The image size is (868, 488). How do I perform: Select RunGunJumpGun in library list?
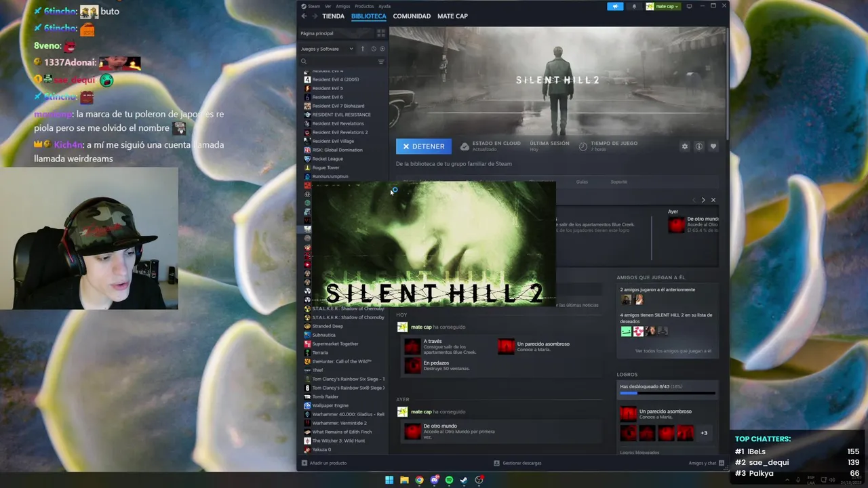click(x=330, y=176)
